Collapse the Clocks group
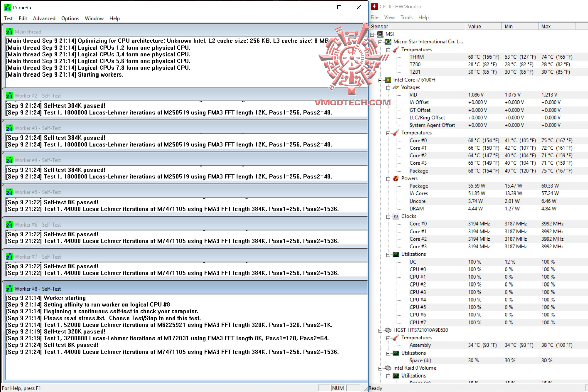Viewport: 588px width, 392px height. pyautogui.click(x=388, y=216)
